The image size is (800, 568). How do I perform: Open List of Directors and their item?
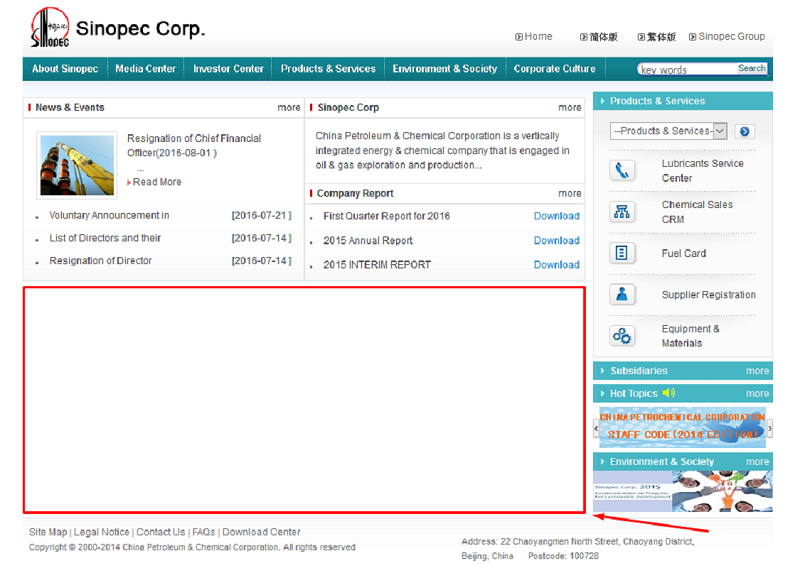click(105, 238)
